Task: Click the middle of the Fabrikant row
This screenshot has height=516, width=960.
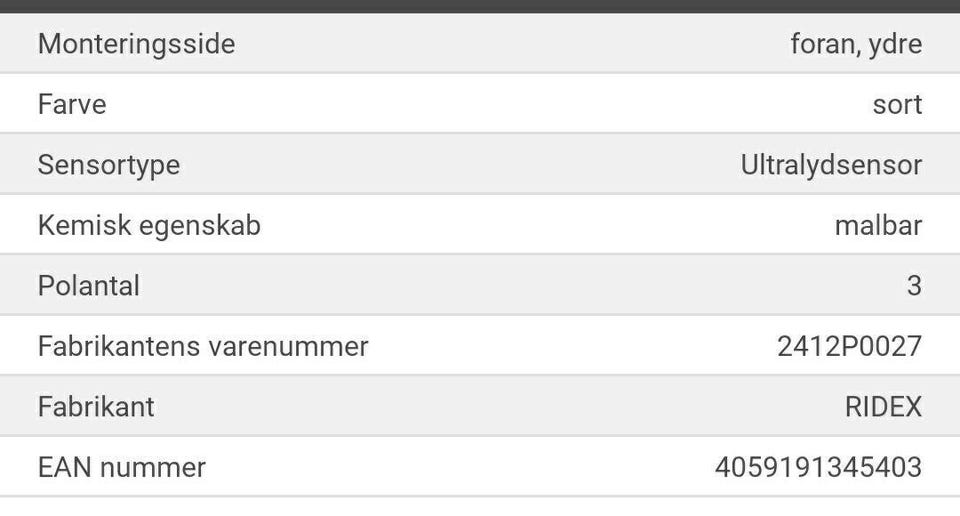Action: (x=480, y=407)
